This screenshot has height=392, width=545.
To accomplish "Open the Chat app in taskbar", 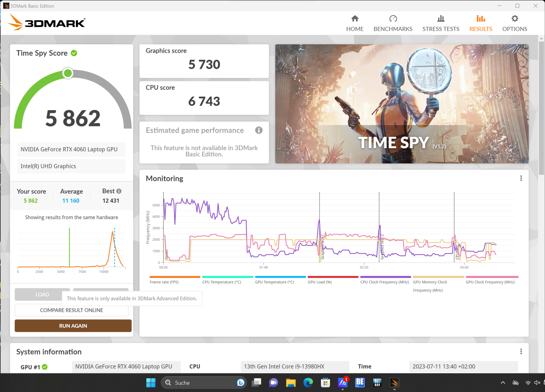I will coord(273,383).
